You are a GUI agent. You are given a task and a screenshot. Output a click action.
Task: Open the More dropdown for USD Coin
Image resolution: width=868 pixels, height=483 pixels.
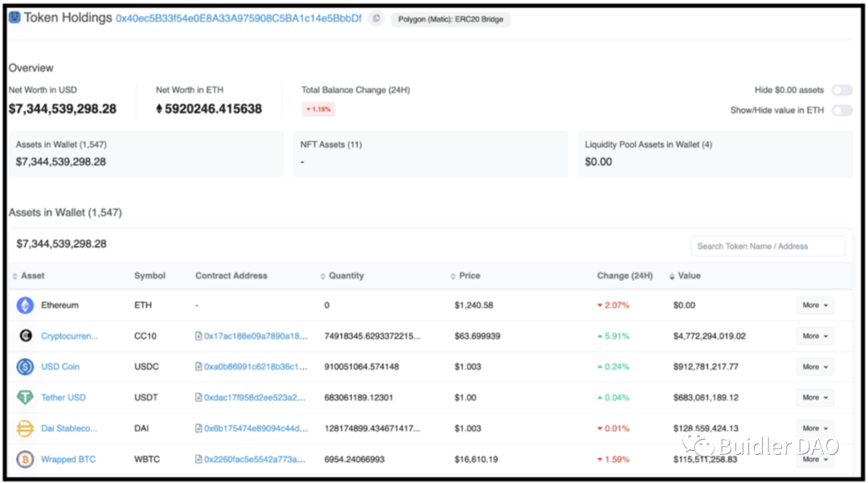814,366
